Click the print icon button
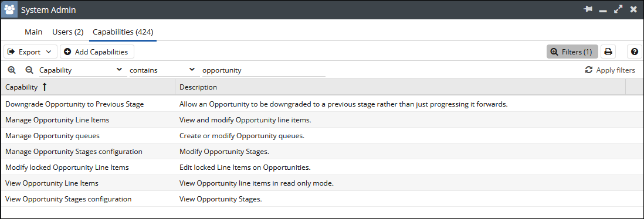Screen dimensions: 644x219 (x=608, y=52)
